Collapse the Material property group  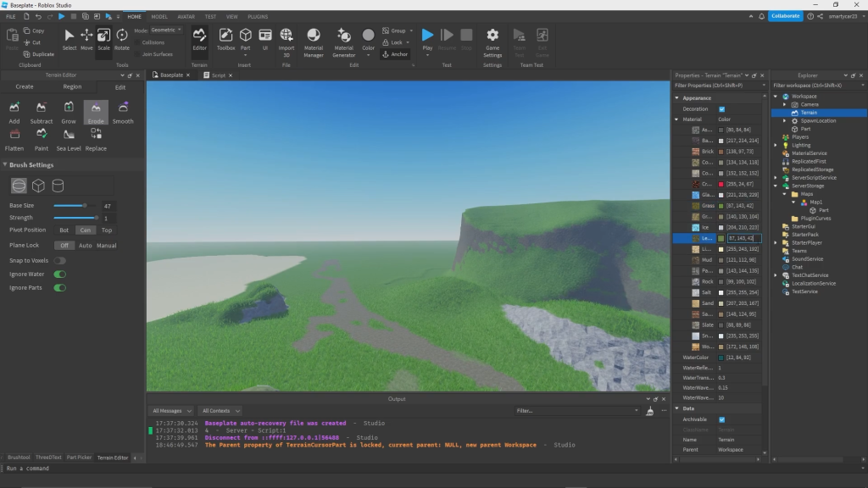point(677,119)
